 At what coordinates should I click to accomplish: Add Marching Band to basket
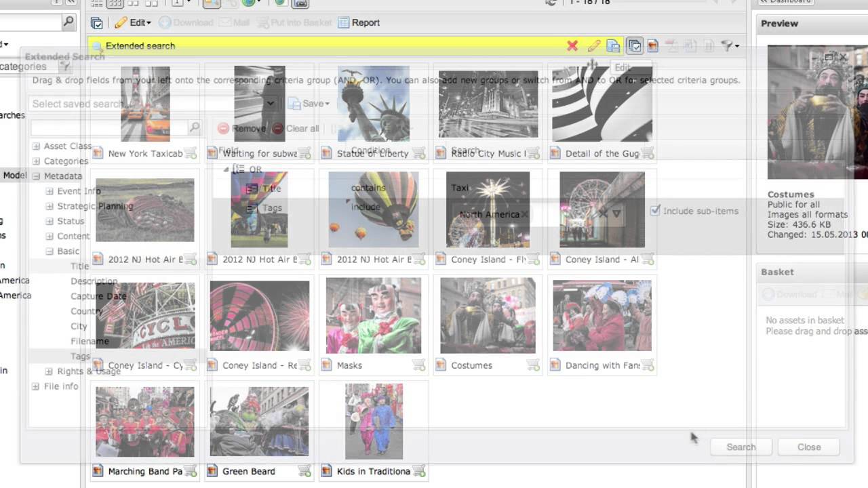pyautogui.click(x=190, y=471)
